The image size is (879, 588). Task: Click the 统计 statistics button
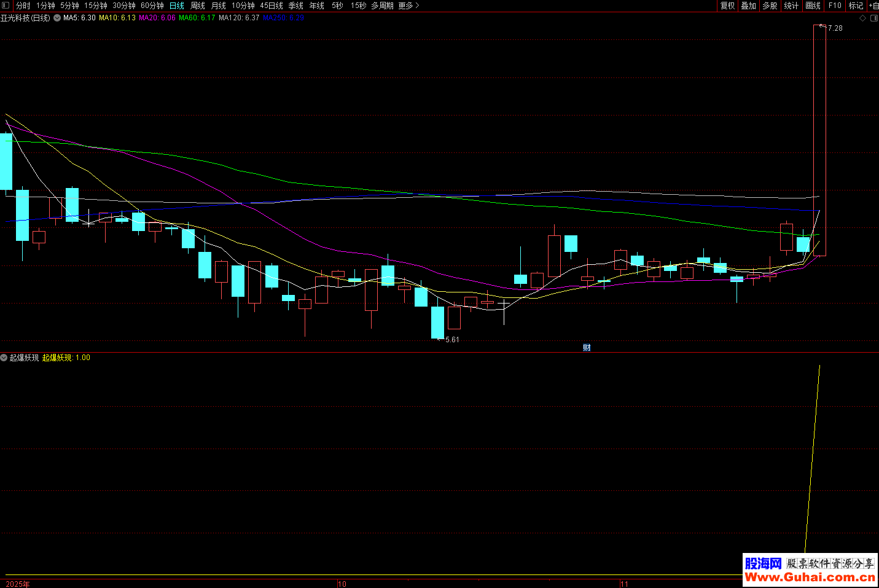[791, 6]
